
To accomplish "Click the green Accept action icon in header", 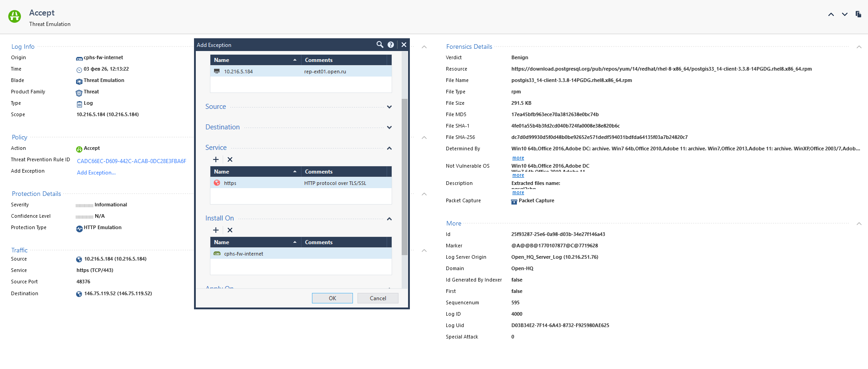I will [x=15, y=16].
